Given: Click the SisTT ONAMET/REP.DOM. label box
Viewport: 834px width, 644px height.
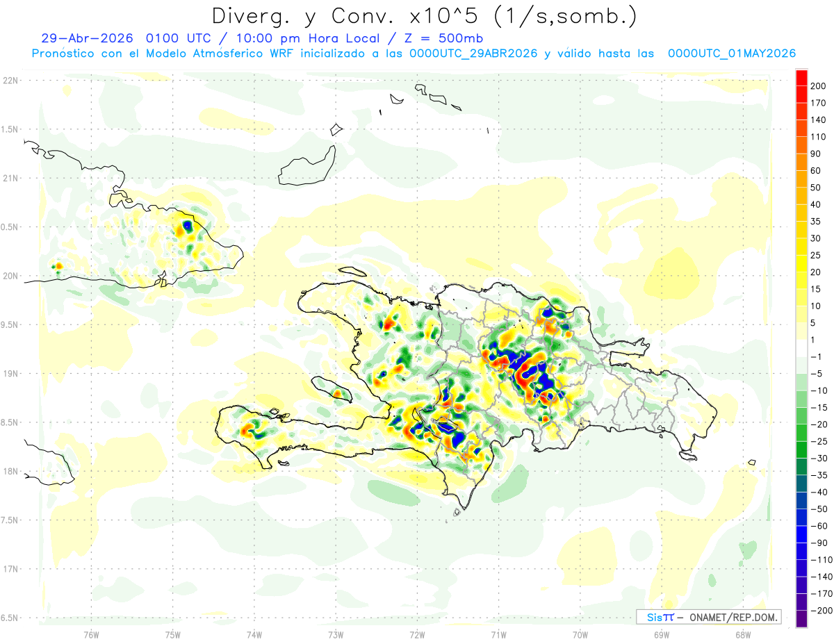Looking at the screenshot, I should pyautogui.click(x=709, y=617).
